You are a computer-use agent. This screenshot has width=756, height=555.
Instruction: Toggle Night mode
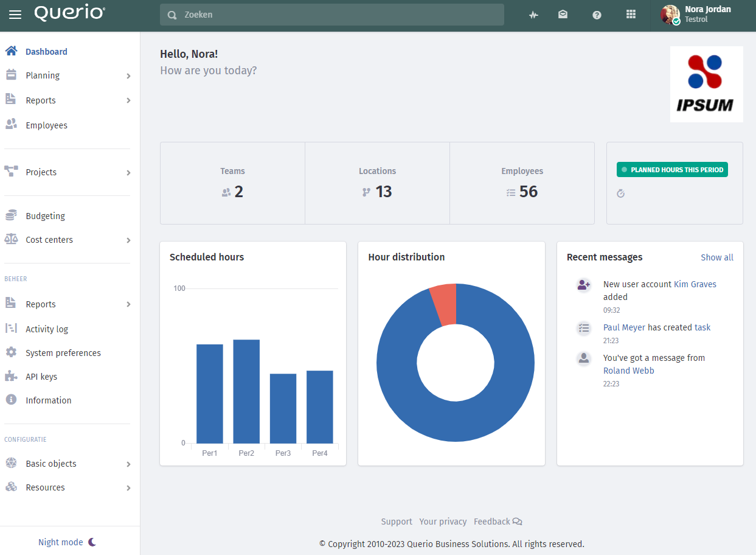68,542
